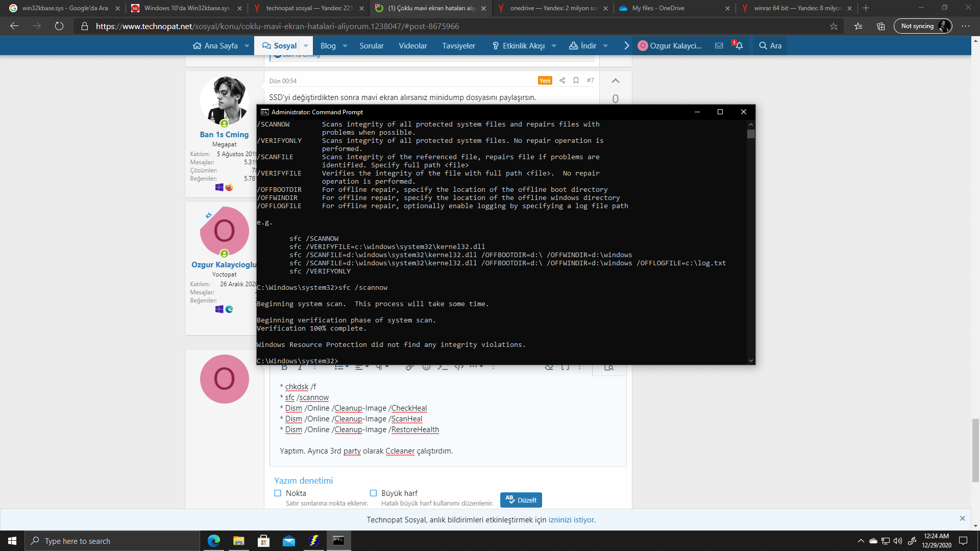Open the inbox envelope icon
The image size is (980, 551).
(x=719, y=46)
